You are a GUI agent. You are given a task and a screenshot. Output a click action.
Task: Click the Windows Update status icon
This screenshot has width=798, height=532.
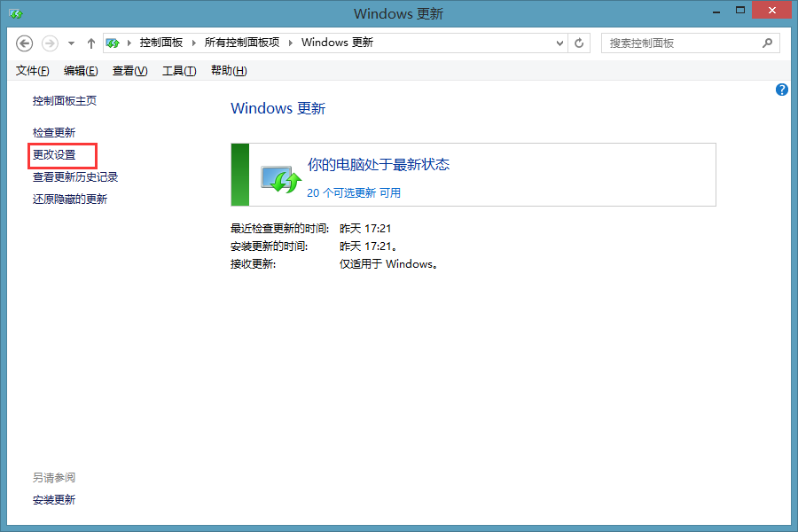tap(282, 179)
